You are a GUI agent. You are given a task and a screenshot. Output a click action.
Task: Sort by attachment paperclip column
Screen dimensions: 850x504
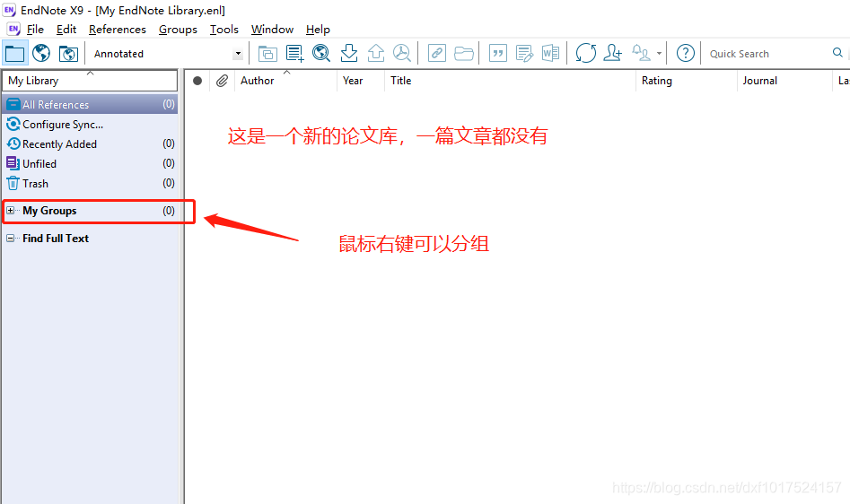[x=222, y=81]
